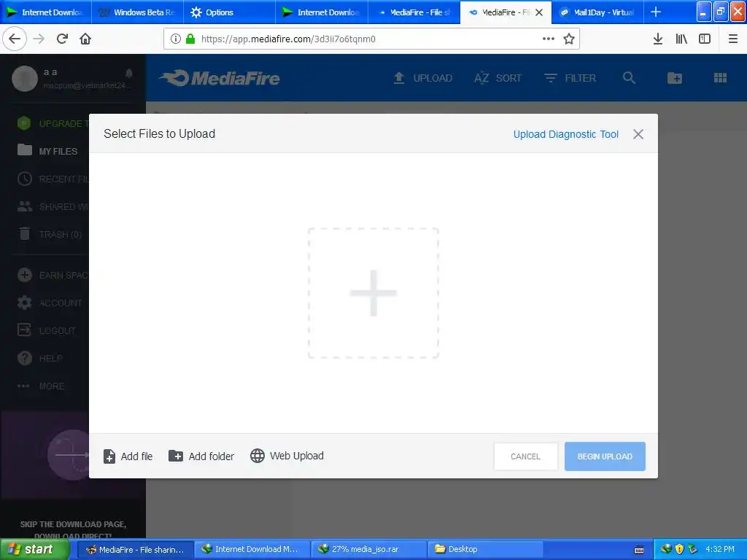
Task: Open the Upload Diagnostic Tool link
Action: 565,134
